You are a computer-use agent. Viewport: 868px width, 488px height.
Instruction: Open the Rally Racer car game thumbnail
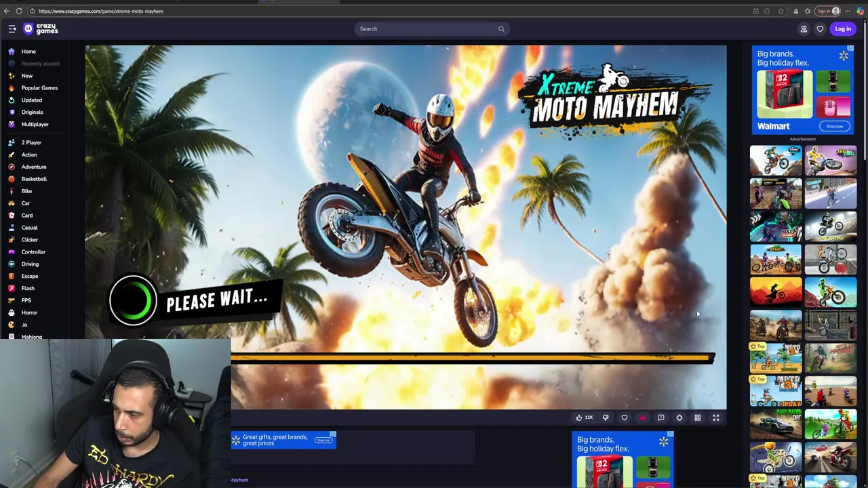tap(776, 424)
